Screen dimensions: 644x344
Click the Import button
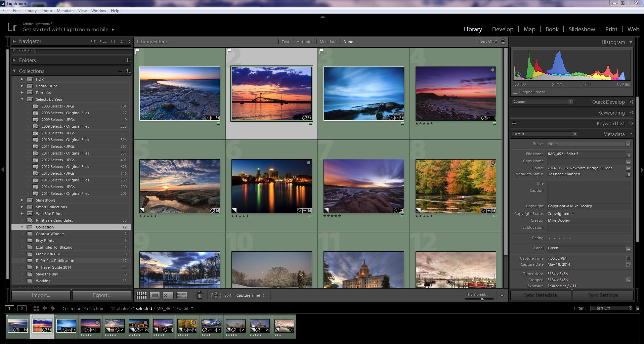[x=41, y=295]
